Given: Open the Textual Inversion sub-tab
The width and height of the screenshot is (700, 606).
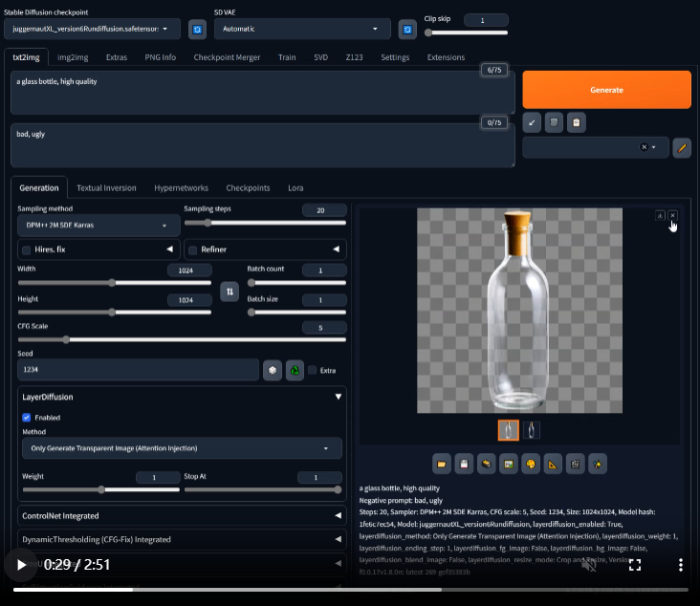Looking at the screenshot, I should click(106, 188).
